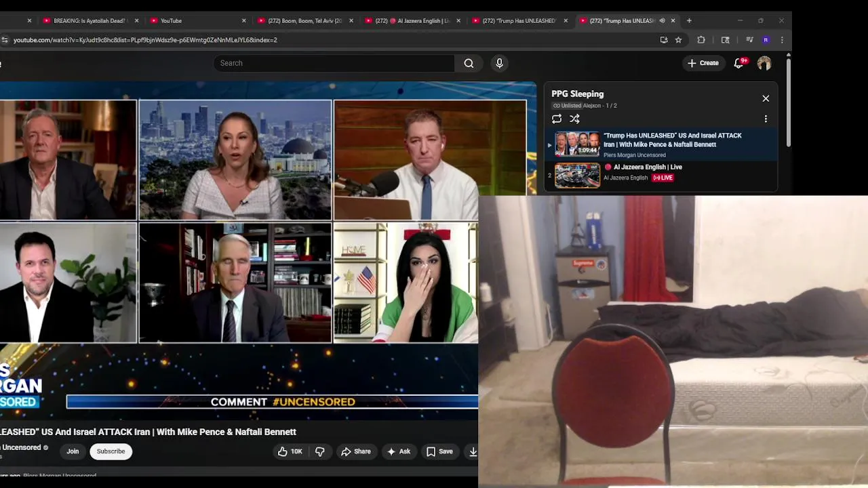
Task: Click the Create button
Action: 703,63
